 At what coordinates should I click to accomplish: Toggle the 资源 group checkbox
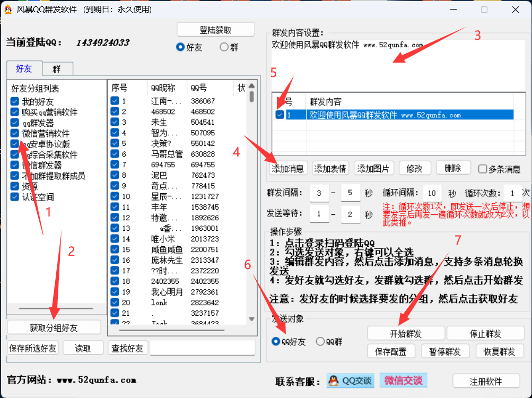(15, 186)
